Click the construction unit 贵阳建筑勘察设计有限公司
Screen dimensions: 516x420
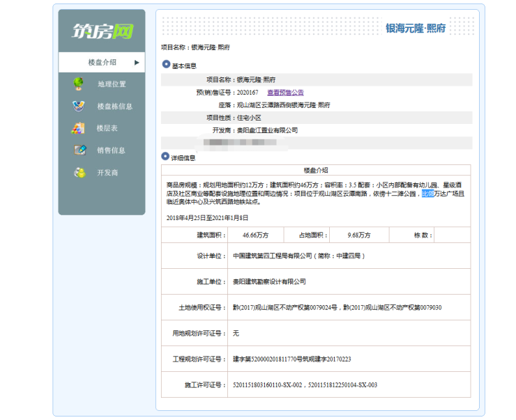[269, 281]
